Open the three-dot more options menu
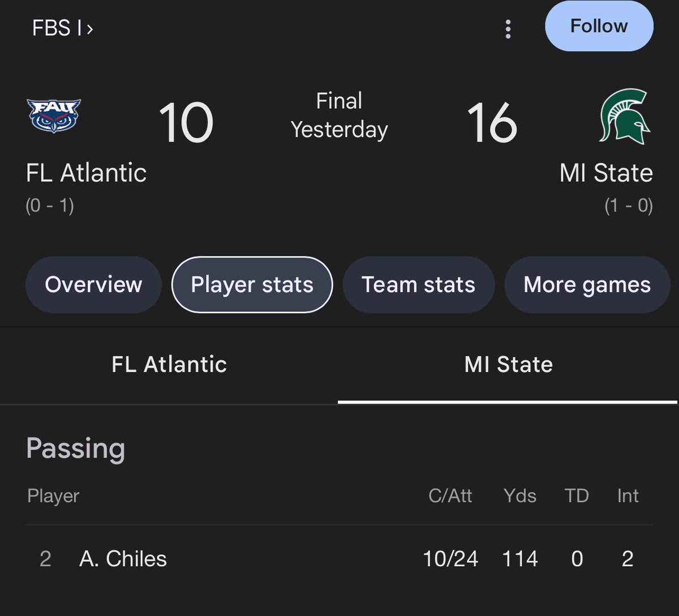Screen dimensions: 679x616 tap(508, 29)
